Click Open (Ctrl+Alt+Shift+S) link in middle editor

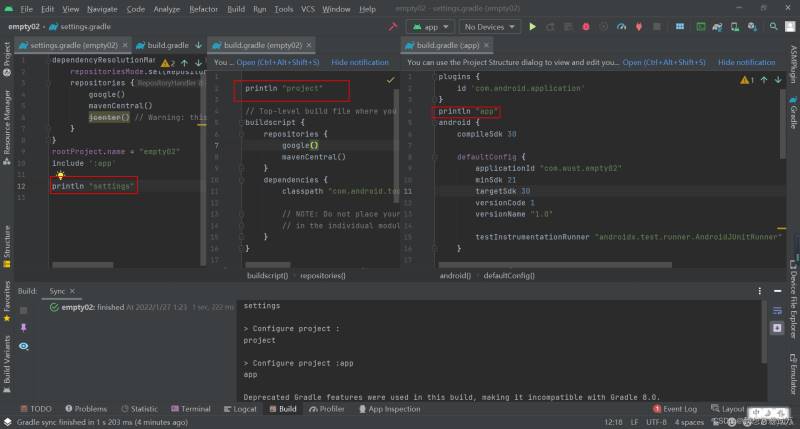tap(278, 62)
